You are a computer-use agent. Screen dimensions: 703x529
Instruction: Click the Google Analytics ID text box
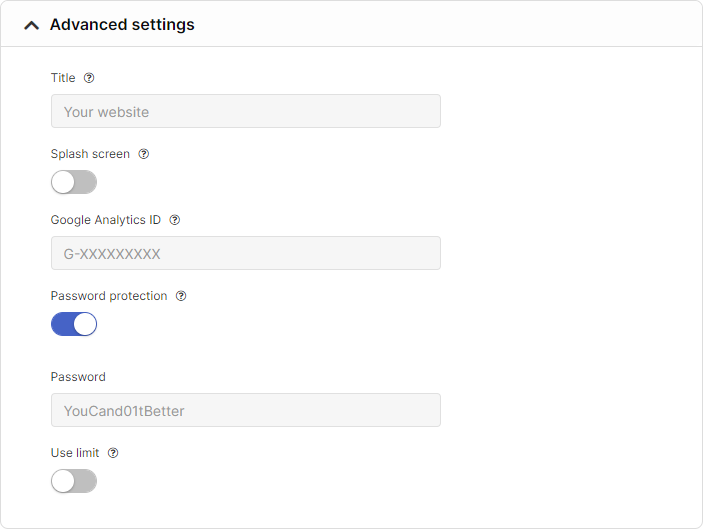(x=245, y=253)
